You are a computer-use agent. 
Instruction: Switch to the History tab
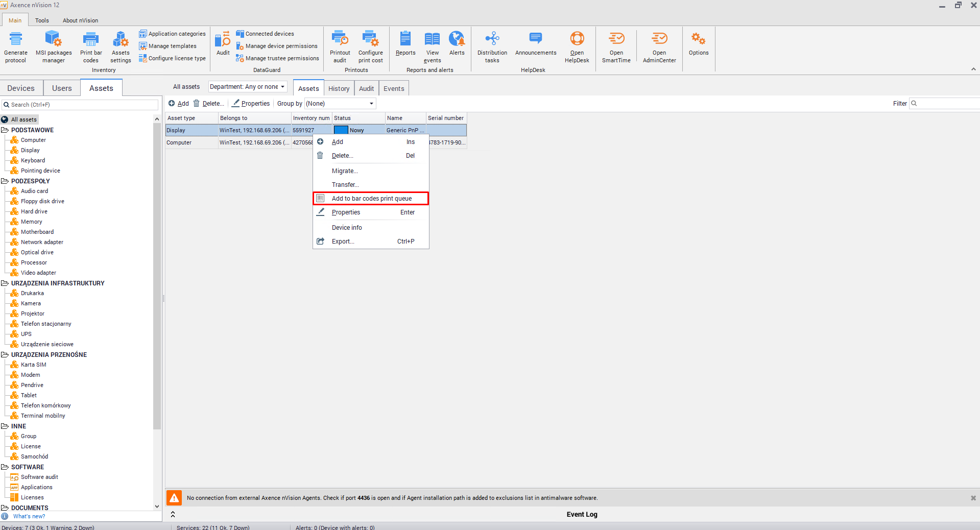[x=339, y=88]
